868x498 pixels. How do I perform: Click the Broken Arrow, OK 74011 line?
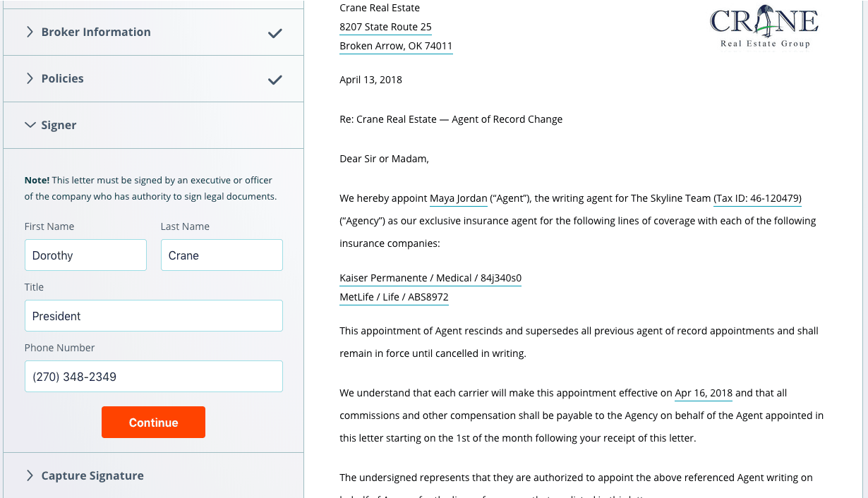point(396,46)
